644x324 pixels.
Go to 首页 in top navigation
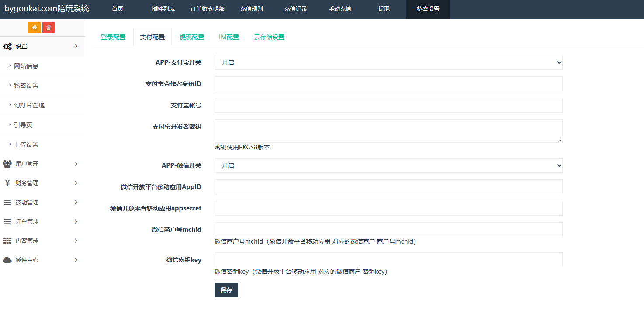(118, 9)
